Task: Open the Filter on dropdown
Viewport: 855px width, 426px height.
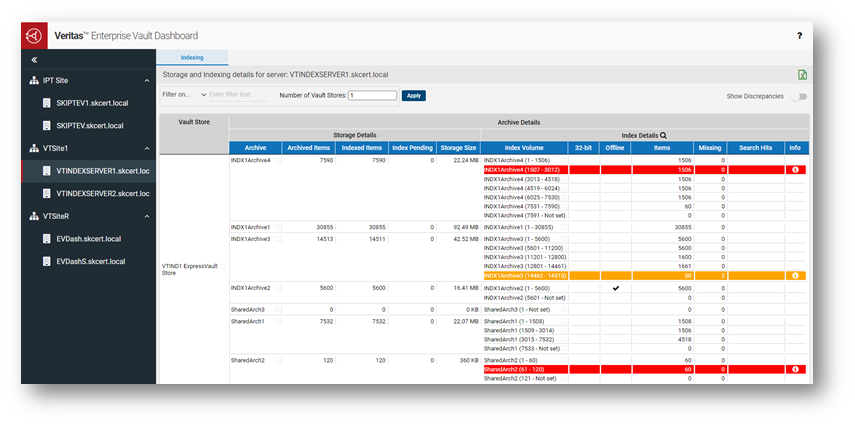Action: (x=184, y=94)
